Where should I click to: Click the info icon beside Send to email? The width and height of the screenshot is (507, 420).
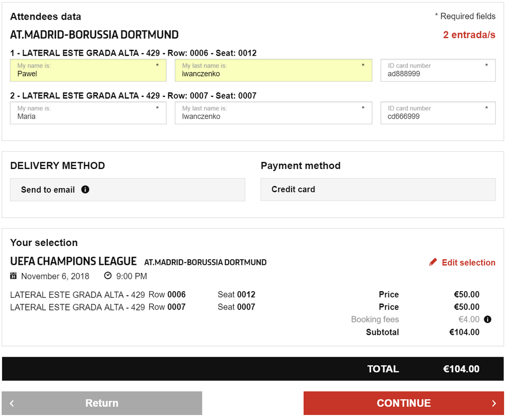[85, 190]
